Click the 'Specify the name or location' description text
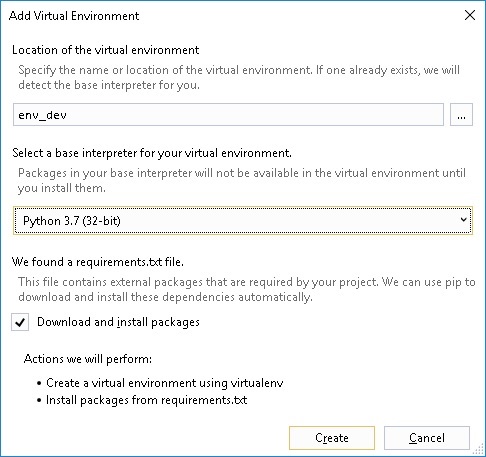486x457 pixels. pos(239,77)
